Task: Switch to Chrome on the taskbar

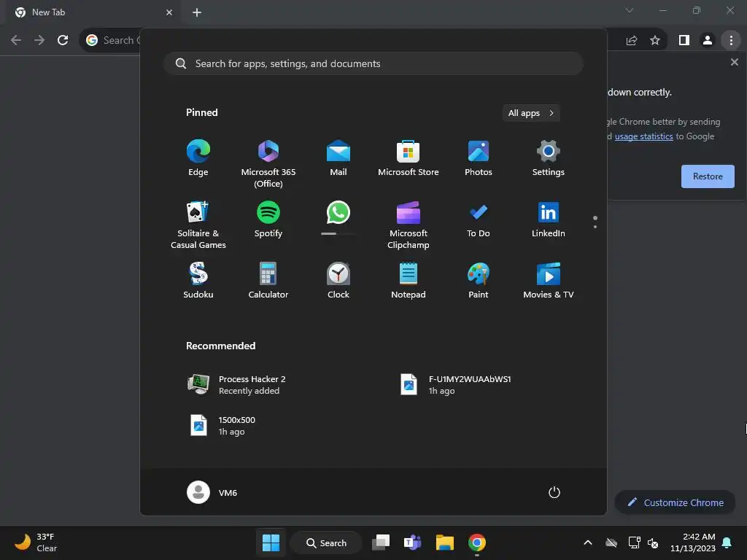Action: [477, 542]
